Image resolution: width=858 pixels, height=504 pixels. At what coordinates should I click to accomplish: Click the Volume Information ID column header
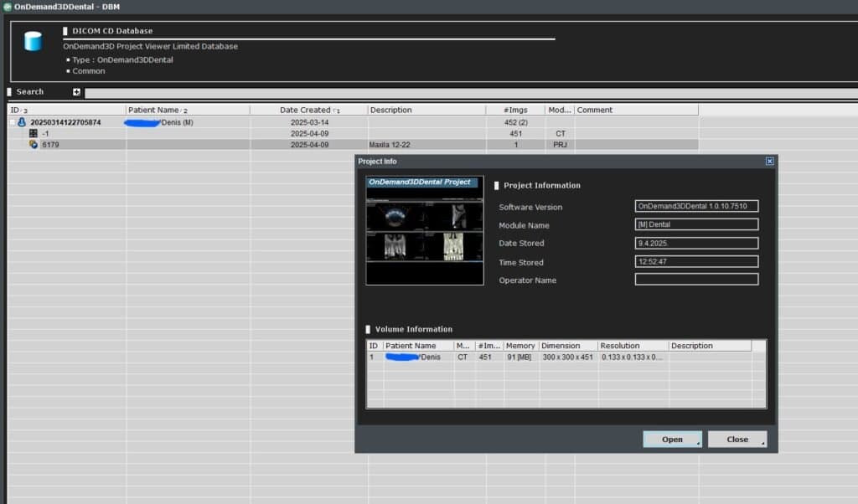pos(375,346)
